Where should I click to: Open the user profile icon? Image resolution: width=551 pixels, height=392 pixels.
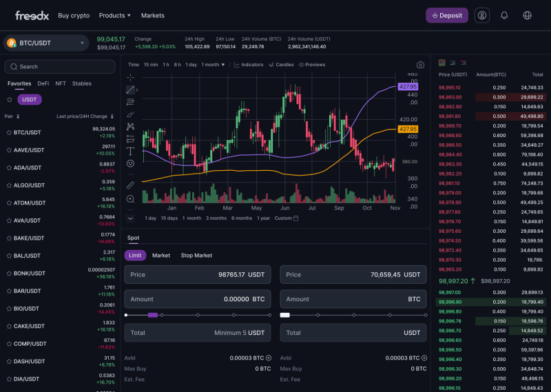(x=481, y=15)
